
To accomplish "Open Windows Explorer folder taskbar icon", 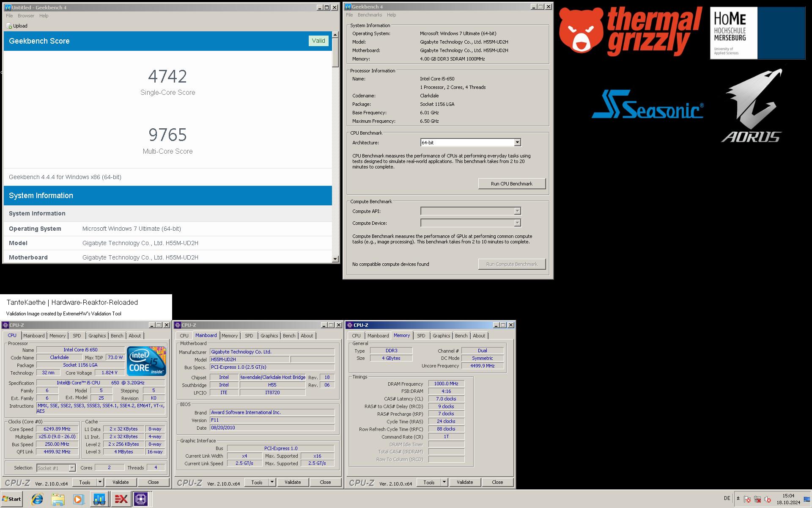I will [x=58, y=499].
